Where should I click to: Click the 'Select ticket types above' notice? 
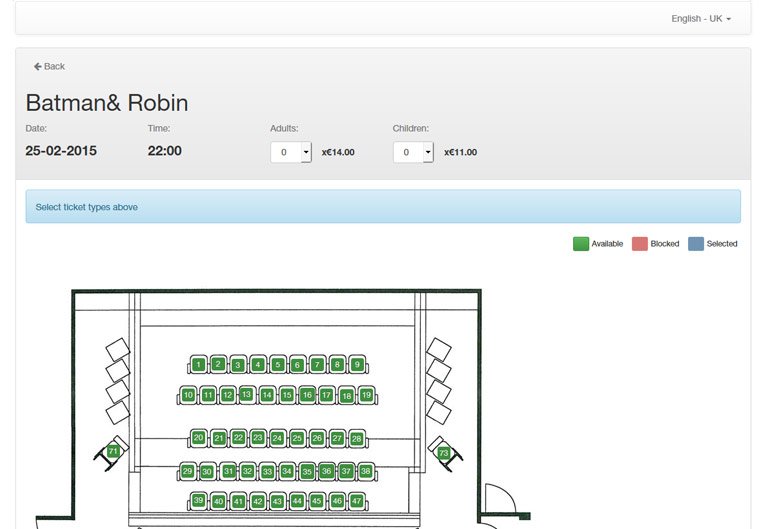coord(383,206)
